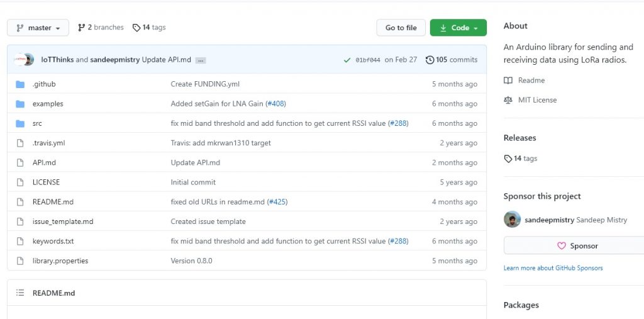Click the commit status checkmark icon

pyautogui.click(x=347, y=60)
